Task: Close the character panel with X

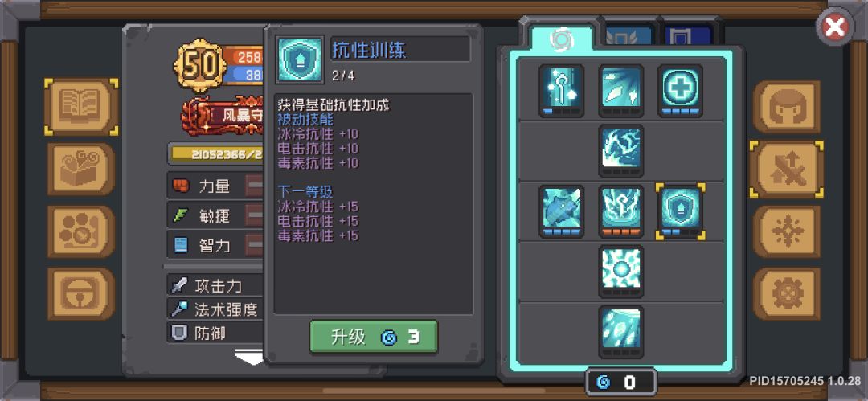Action: [x=835, y=27]
